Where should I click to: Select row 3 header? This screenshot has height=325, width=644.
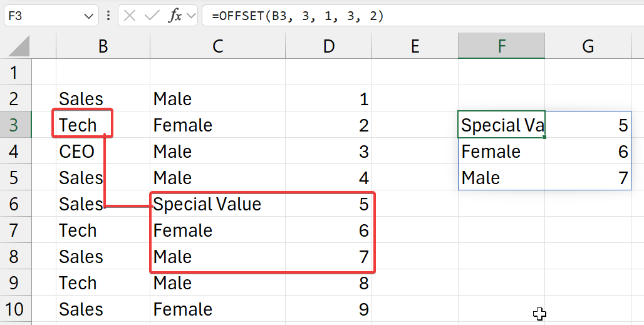pos(14,125)
